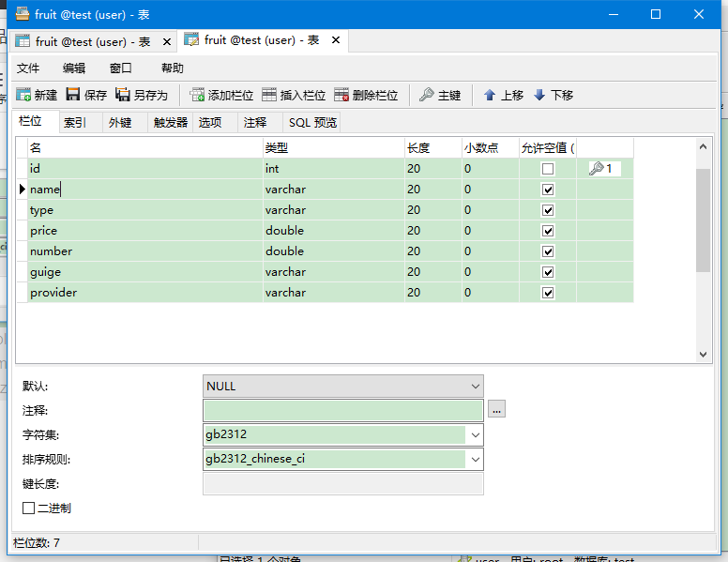Uncheck allow-null for number field
The height and width of the screenshot is (562, 728).
coord(548,251)
